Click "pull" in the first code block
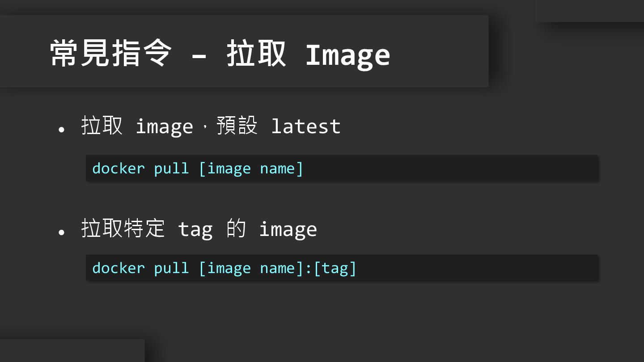Image resolution: width=644 pixels, height=362 pixels. coord(171,169)
